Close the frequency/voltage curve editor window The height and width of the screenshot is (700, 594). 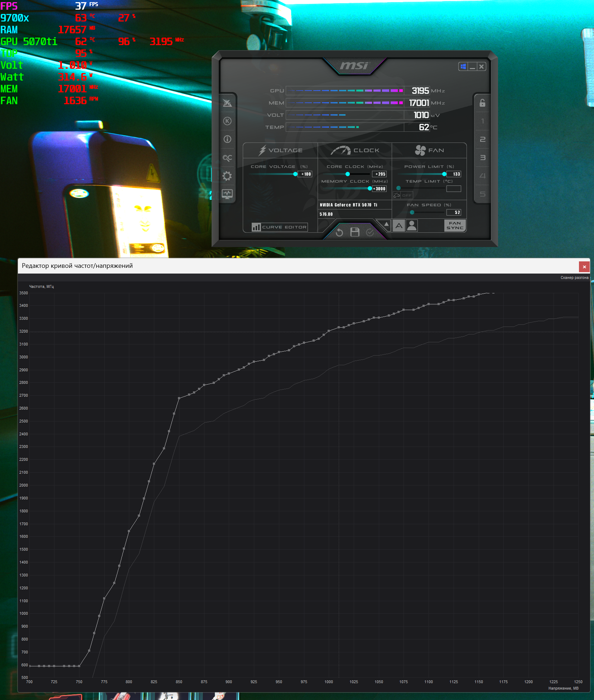(x=584, y=267)
